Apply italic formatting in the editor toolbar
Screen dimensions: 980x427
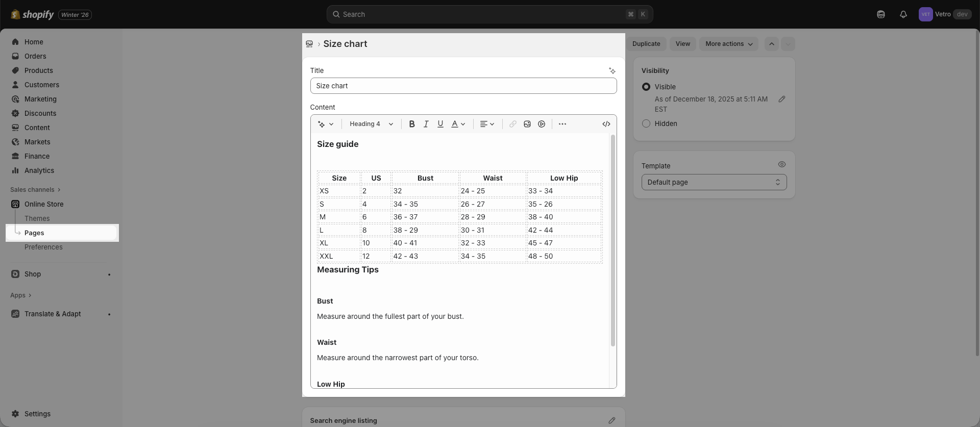tap(426, 124)
